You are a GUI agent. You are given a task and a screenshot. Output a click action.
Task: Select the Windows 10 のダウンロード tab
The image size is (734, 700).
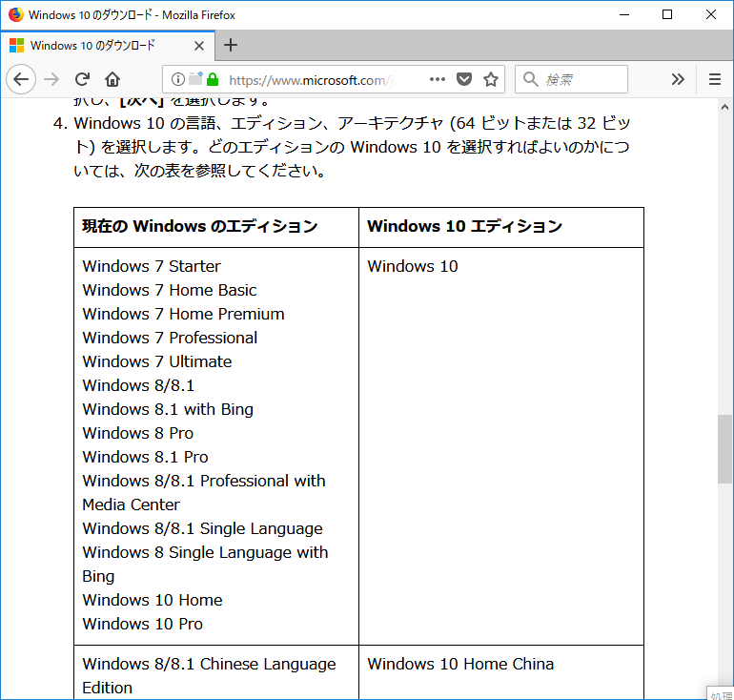tap(107, 46)
